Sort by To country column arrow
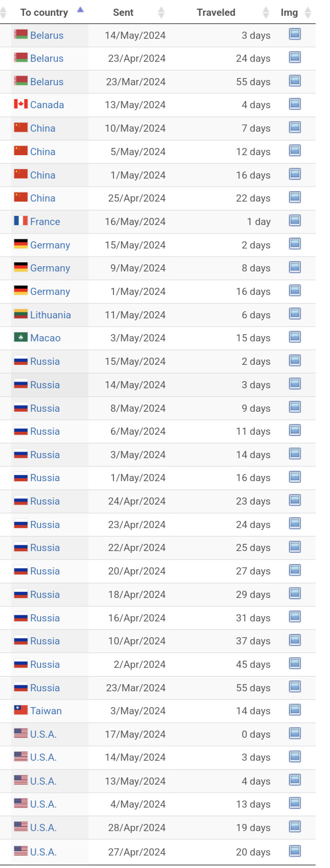Screen dimensions: 330x868 point(80,10)
